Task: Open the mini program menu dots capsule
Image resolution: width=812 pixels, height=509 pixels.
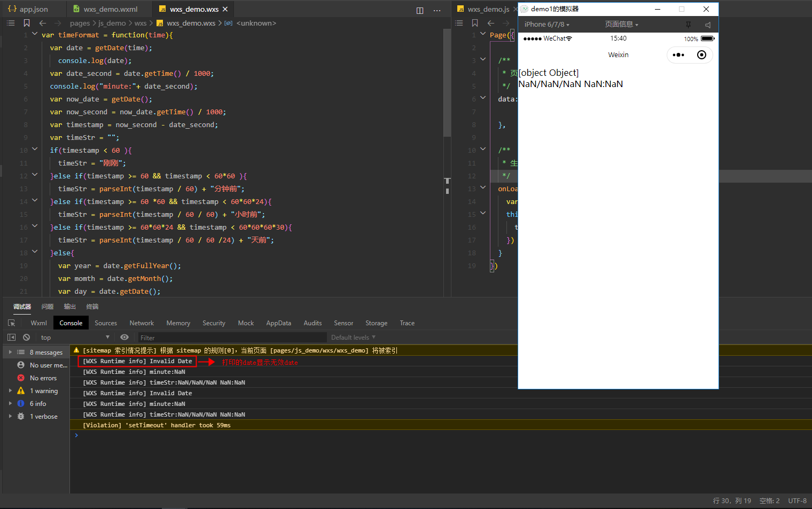Action: [678, 55]
